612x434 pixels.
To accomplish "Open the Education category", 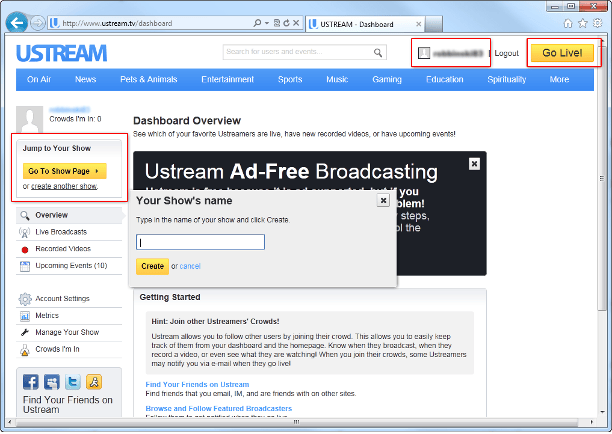I will [445, 80].
